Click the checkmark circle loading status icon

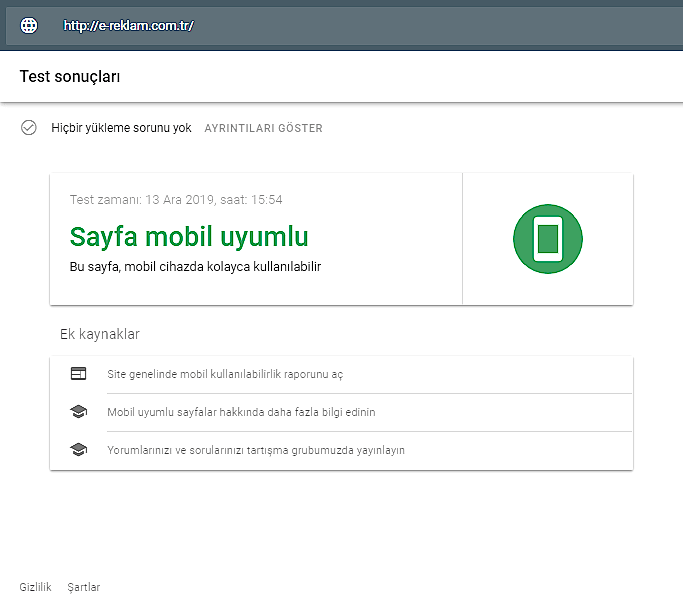point(29,128)
